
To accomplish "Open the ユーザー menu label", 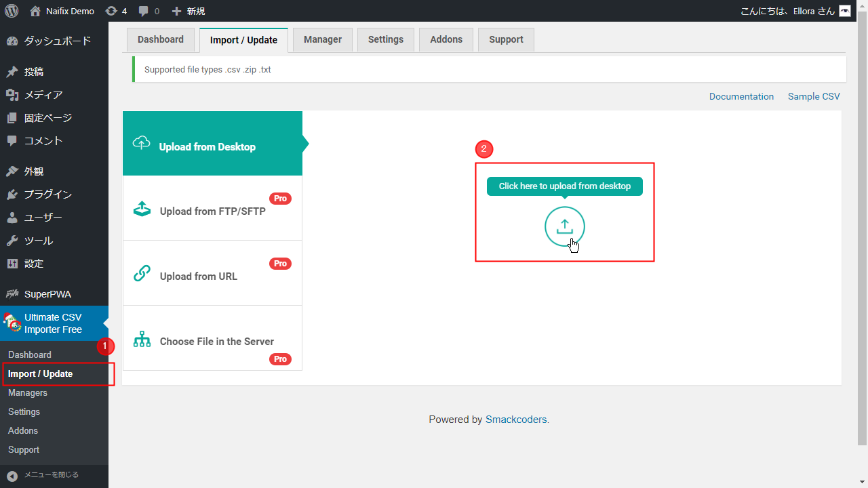I will pyautogui.click(x=43, y=218).
